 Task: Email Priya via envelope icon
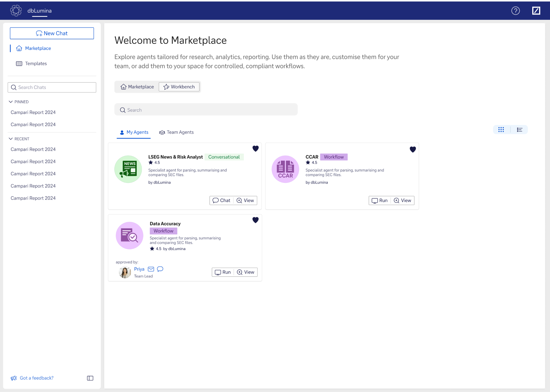[151, 269]
